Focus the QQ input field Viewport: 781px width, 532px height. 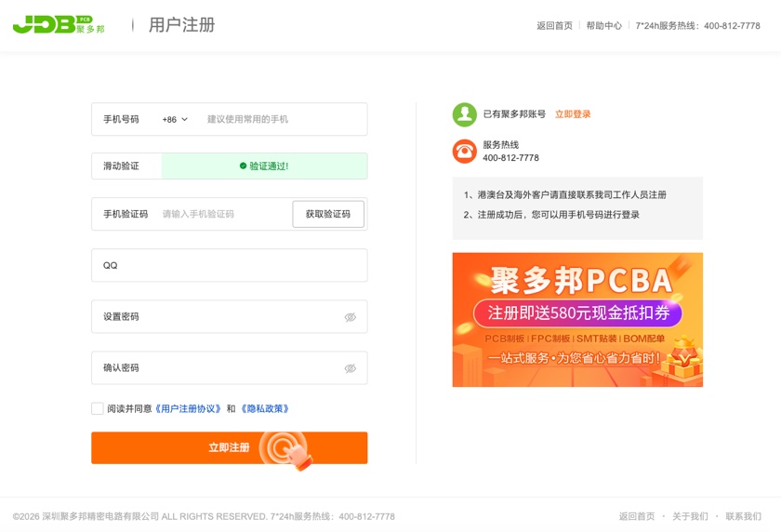tap(229, 265)
